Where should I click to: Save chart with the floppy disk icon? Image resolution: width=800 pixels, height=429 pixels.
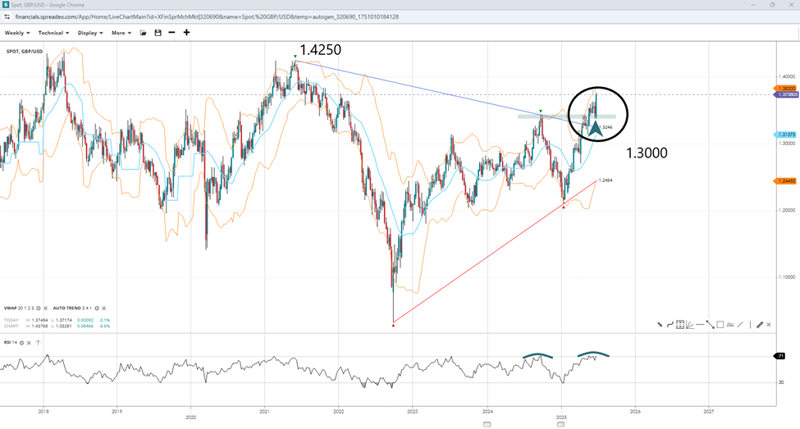(157, 32)
